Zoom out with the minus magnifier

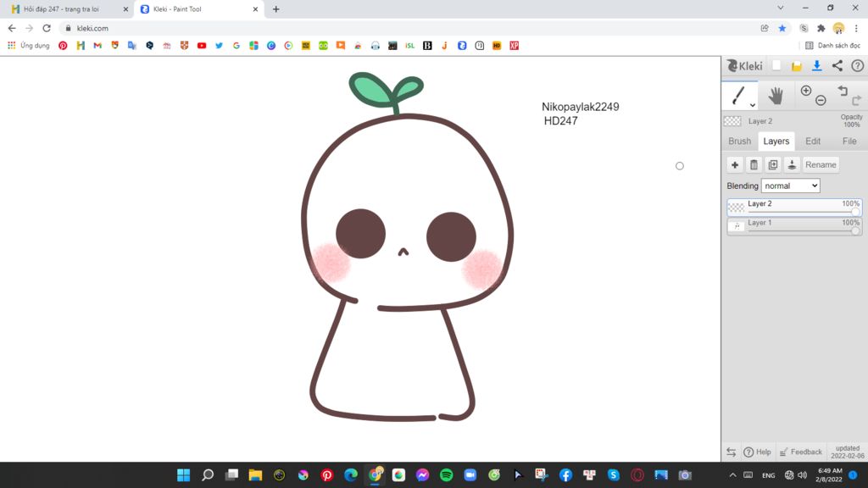pyautogui.click(x=821, y=100)
